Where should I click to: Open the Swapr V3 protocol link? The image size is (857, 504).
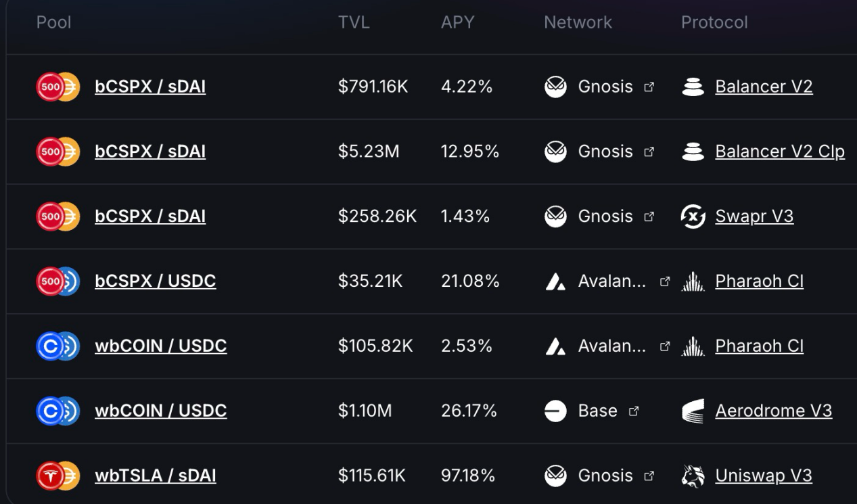click(x=754, y=216)
